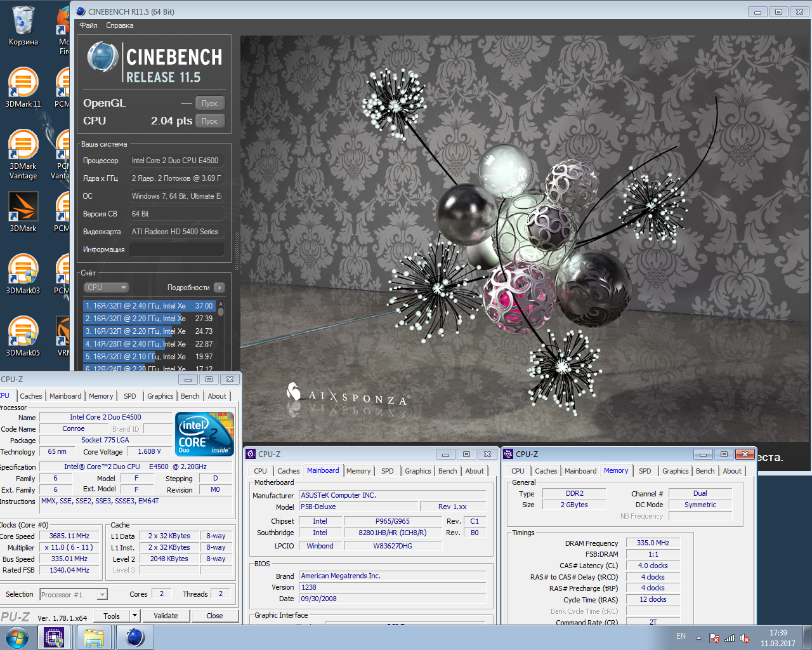Open About tab in the Memory CPU-Z window

732,471
